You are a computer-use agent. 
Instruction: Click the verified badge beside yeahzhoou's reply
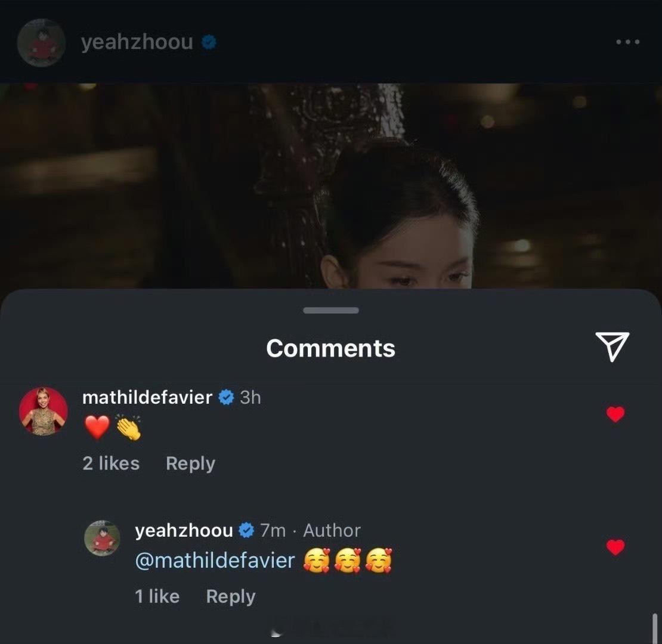[246, 530]
